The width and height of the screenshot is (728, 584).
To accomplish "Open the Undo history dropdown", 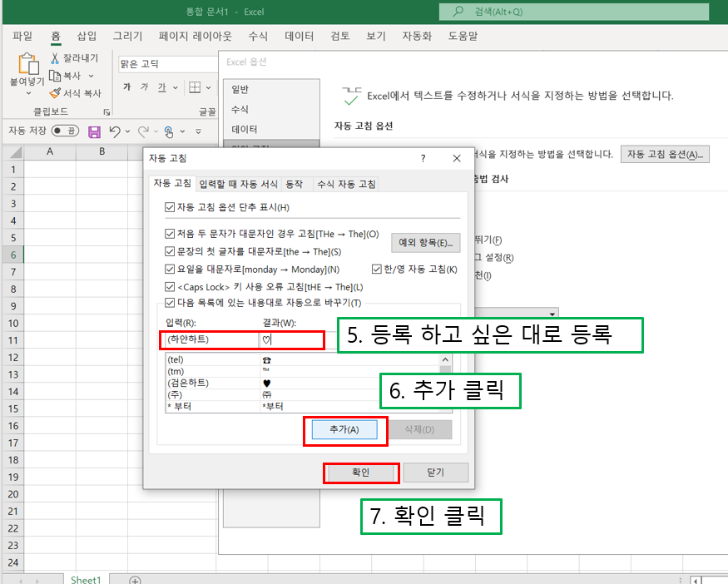I will pos(127,131).
